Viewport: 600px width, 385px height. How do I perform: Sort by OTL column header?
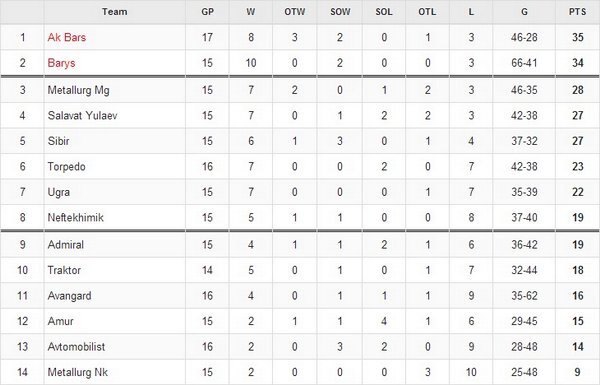tap(427, 12)
